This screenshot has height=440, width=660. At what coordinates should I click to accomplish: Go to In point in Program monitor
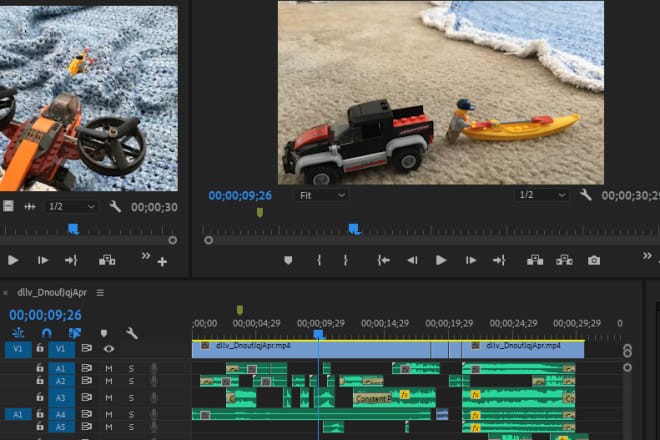[383, 260]
